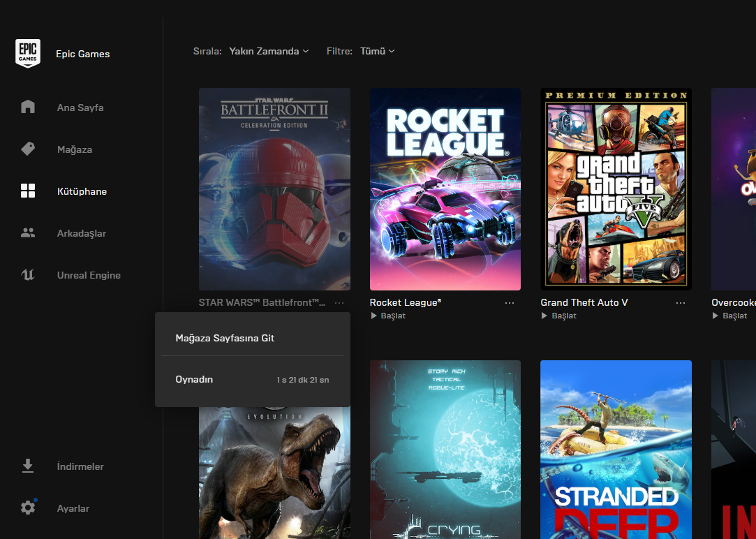Image resolution: width=756 pixels, height=539 pixels.
Task: Click the Filtre label
Action: [x=339, y=51]
